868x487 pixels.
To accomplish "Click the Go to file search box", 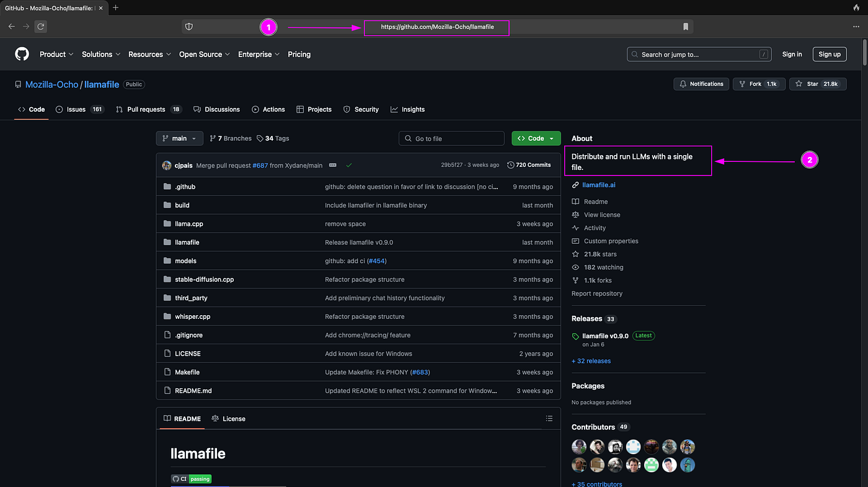I will point(451,138).
